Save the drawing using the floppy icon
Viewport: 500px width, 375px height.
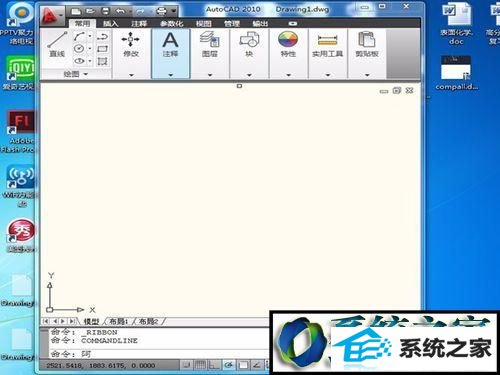pyautogui.click(x=105, y=11)
